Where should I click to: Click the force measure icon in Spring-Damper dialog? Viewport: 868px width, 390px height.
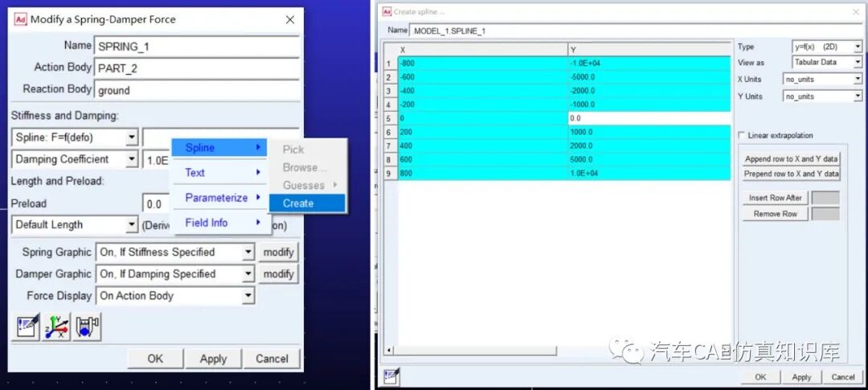click(86, 326)
